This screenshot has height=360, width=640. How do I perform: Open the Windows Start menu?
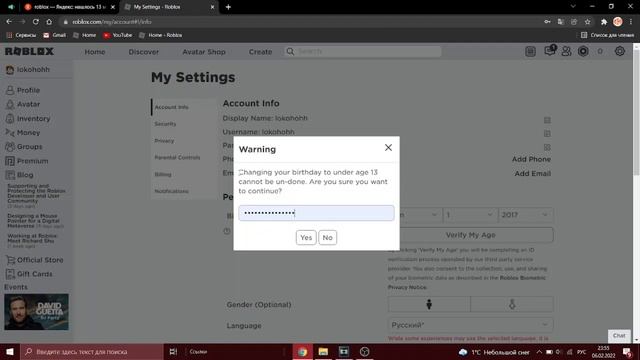point(10,351)
